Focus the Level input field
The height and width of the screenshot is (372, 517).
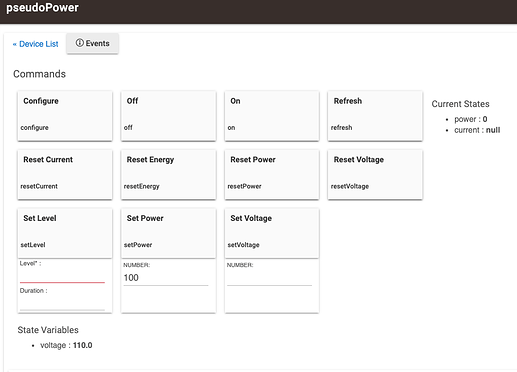pos(62,276)
